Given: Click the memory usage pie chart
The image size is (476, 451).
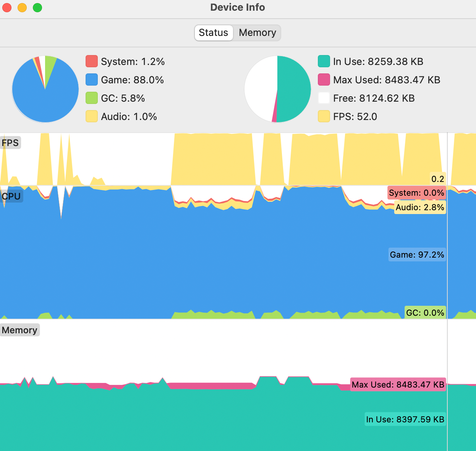Looking at the screenshot, I should point(278,89).
